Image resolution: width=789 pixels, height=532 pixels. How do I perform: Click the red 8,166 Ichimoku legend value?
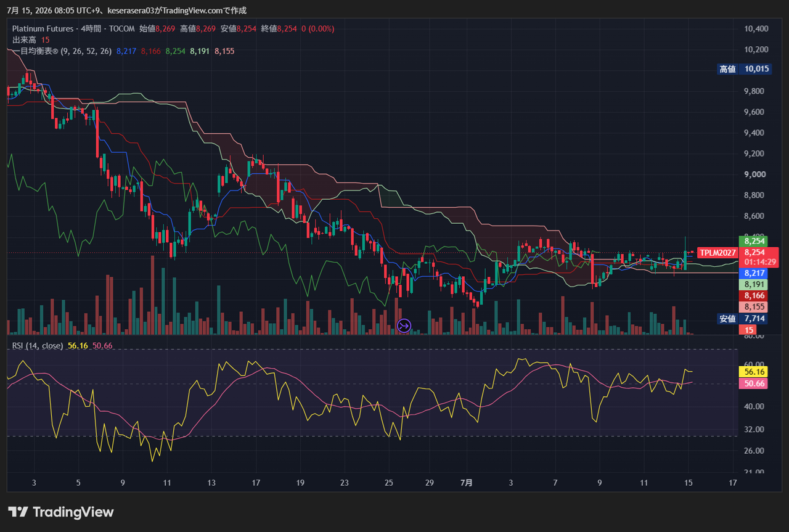point(150,51)
